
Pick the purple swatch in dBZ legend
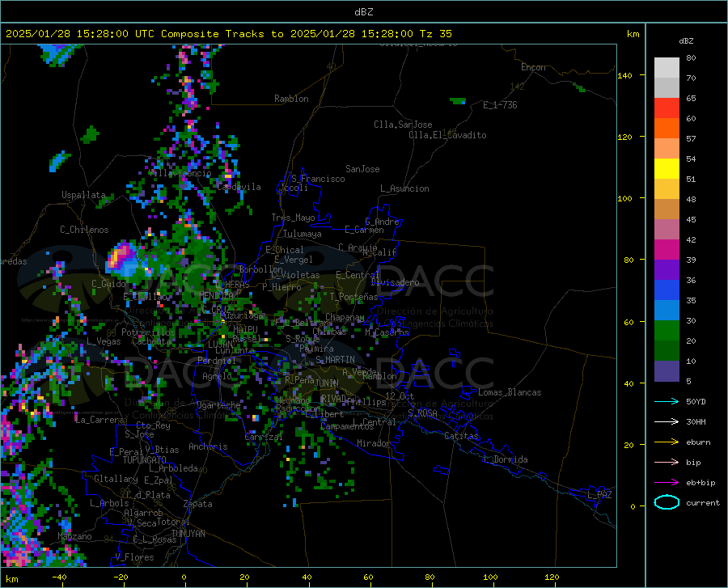(667, 270)
